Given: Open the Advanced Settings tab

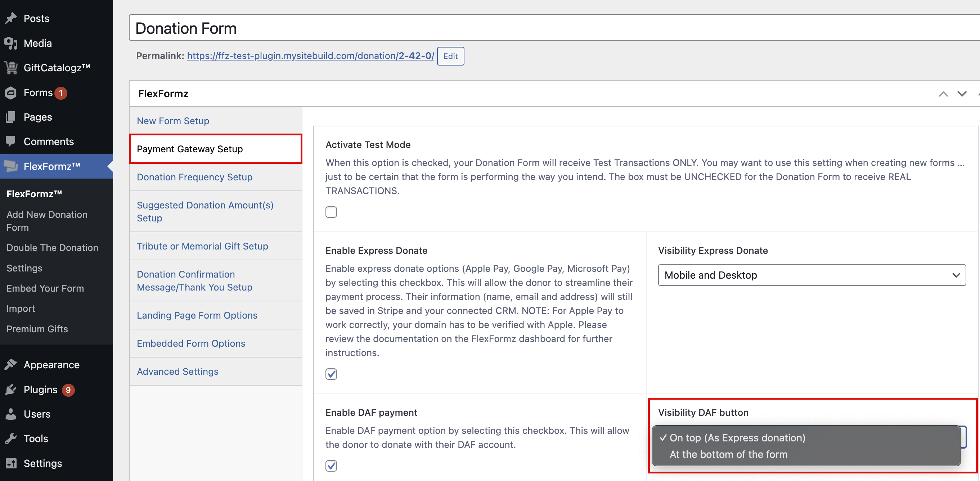Looking at the screenshot, I should tap(177, 372).
